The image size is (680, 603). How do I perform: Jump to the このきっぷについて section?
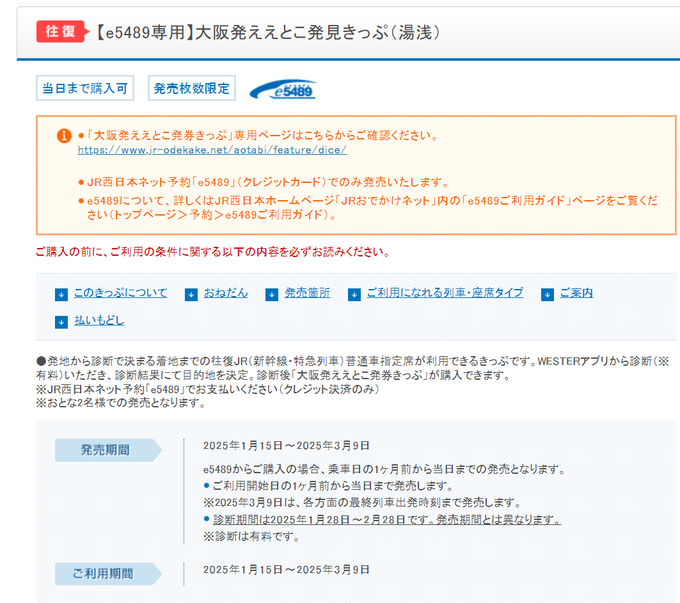point(121,293)
